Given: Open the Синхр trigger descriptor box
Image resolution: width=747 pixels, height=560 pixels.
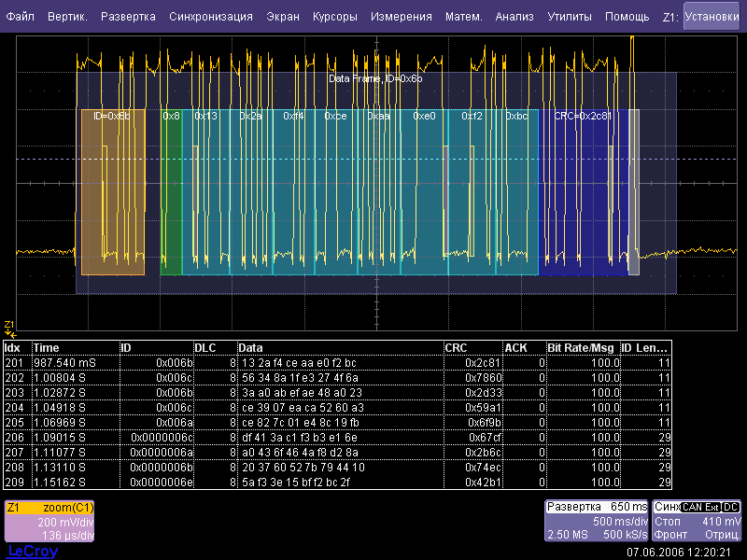Looking at the screenshot, I should [x=698, y=521].
